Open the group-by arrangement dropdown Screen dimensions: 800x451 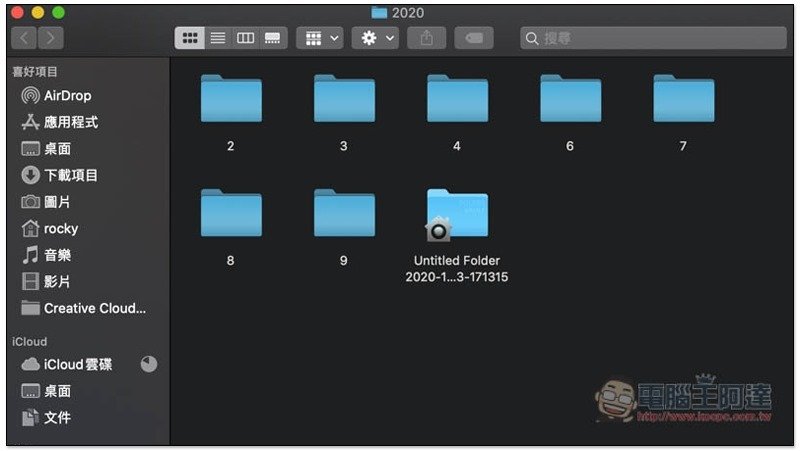click(x=320, y=38)
